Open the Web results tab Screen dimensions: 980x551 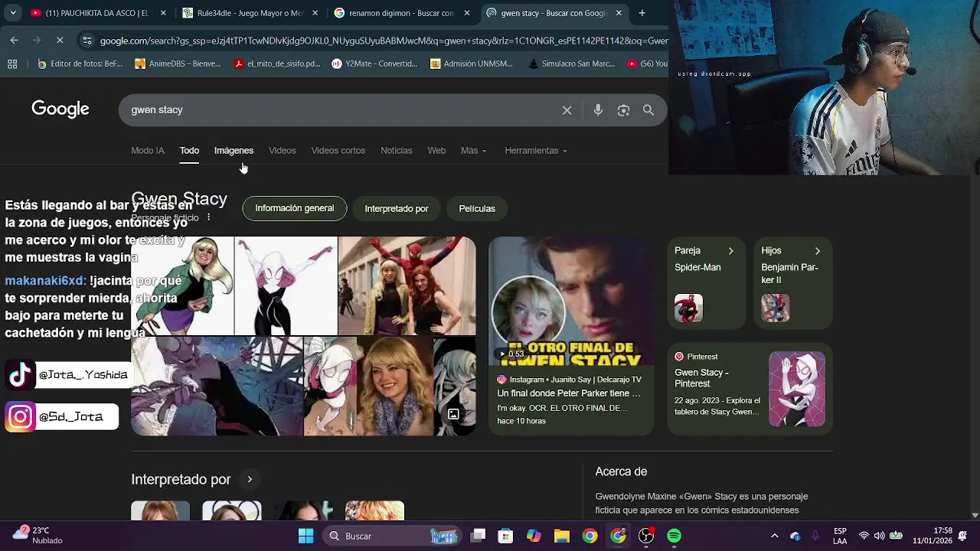[436, 151]
